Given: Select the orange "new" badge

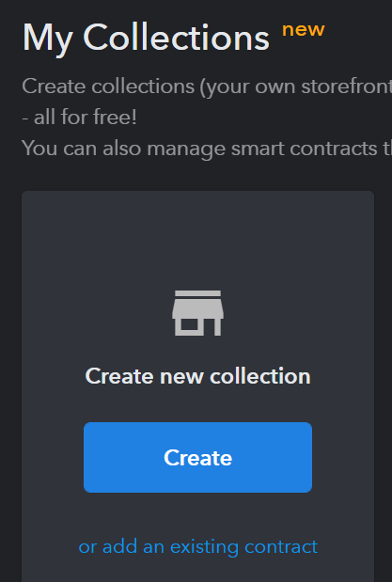Looking at the screenshot, I should (304, 29).
